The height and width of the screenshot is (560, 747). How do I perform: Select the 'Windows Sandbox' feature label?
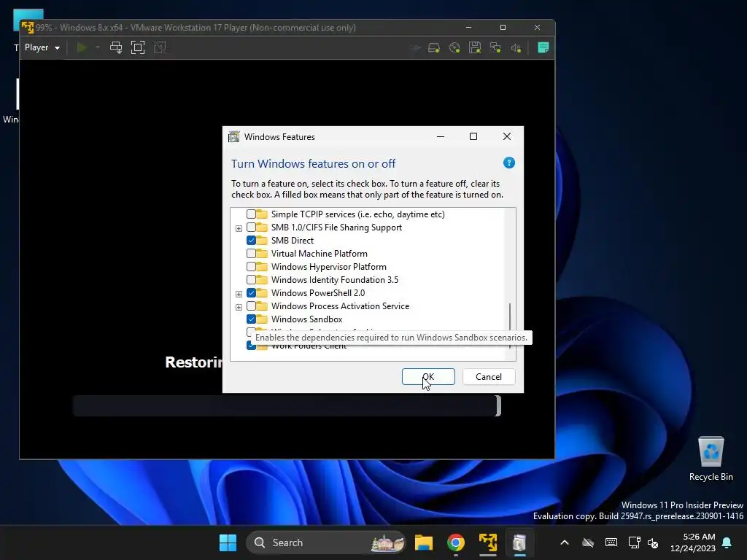point(307,319)
